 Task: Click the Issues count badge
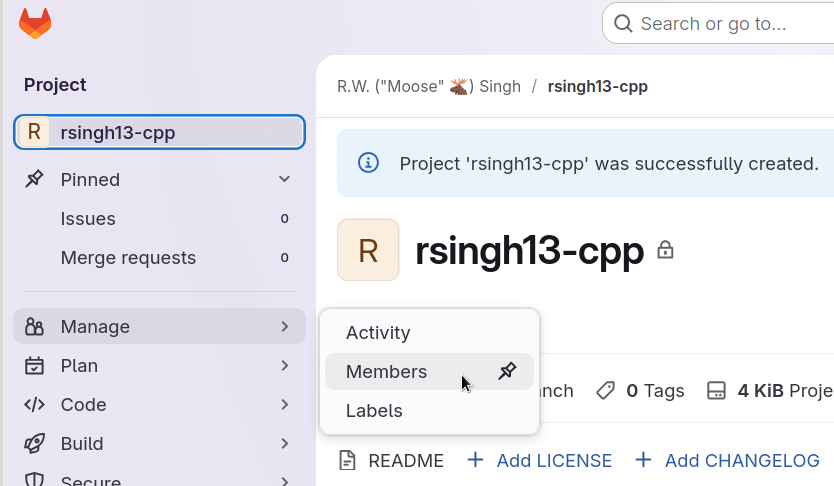(285, 219)
